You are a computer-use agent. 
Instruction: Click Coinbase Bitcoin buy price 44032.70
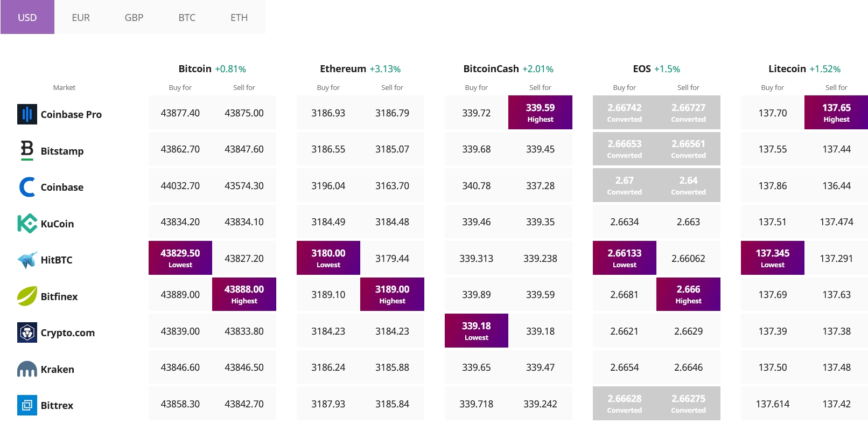pos(180,185)
